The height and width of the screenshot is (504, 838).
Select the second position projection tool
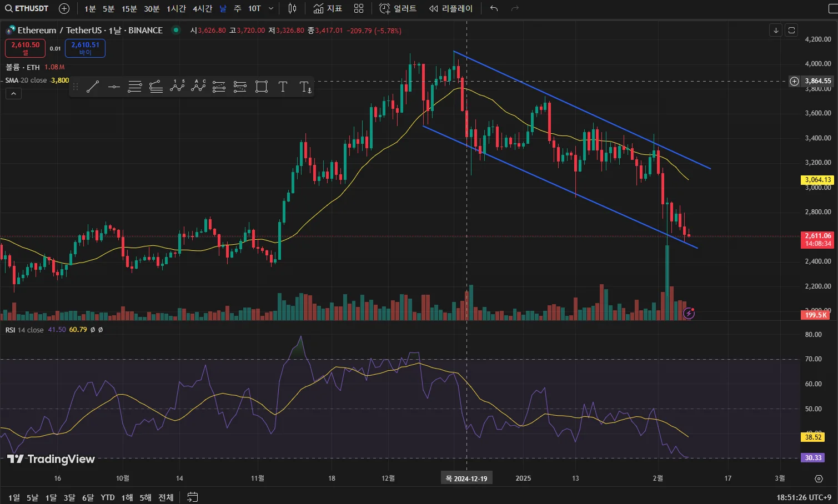pos(240,87)
